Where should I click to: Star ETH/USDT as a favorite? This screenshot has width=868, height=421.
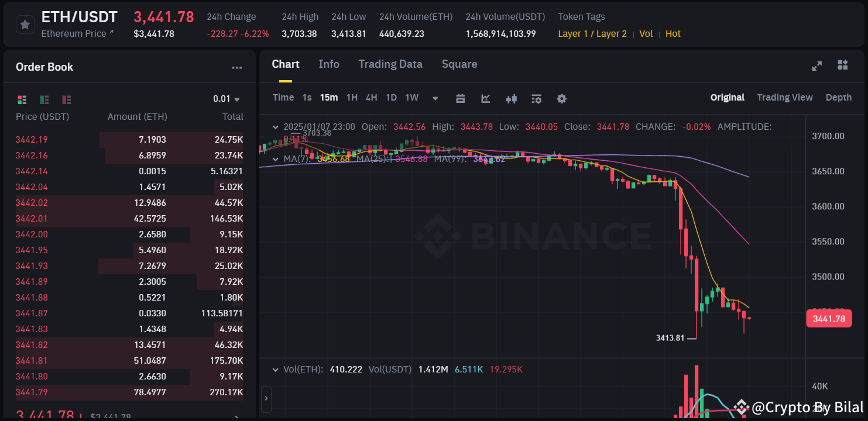pos(25,25)
